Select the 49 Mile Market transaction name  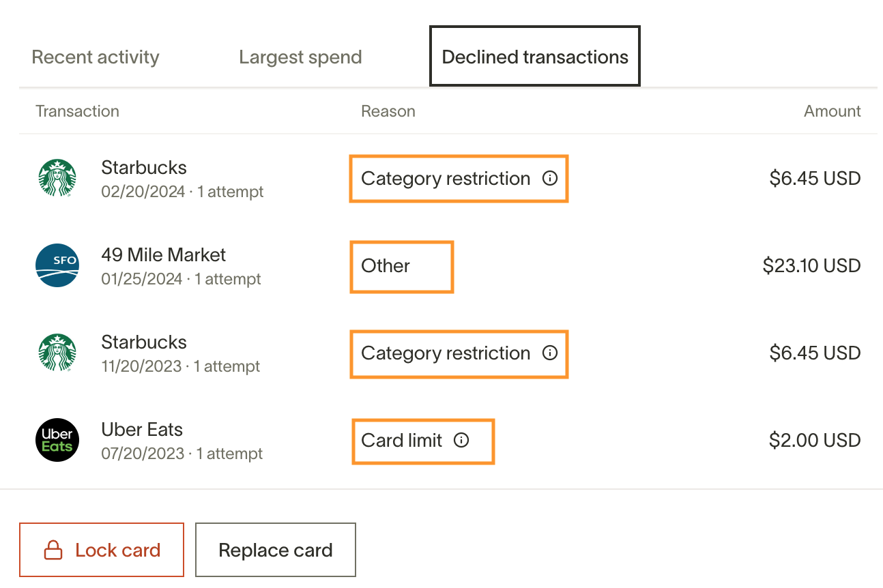click(164, 255)
